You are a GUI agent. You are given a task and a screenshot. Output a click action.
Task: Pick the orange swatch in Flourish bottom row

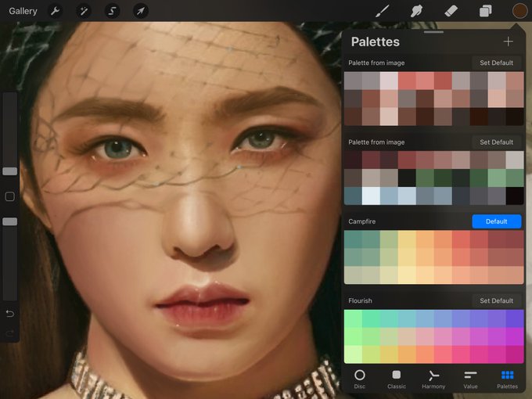point(407,354)
